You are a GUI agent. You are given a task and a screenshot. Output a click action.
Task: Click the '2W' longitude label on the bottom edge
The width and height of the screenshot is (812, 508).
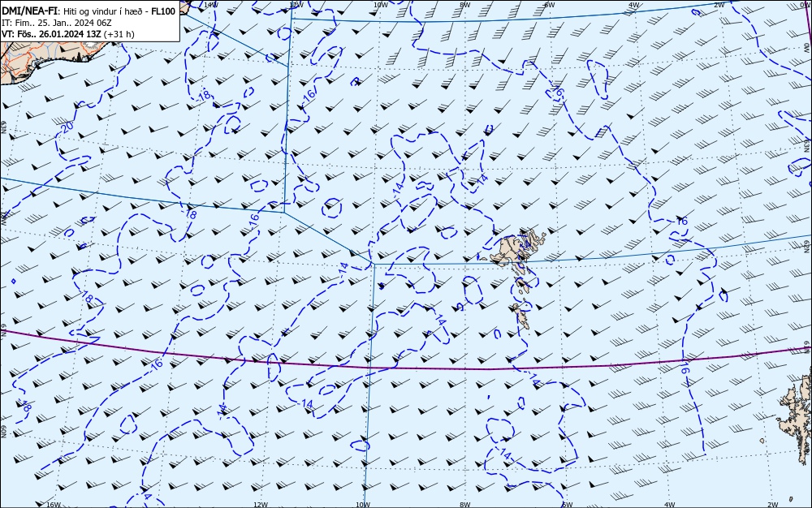click(x=773, y=505)
